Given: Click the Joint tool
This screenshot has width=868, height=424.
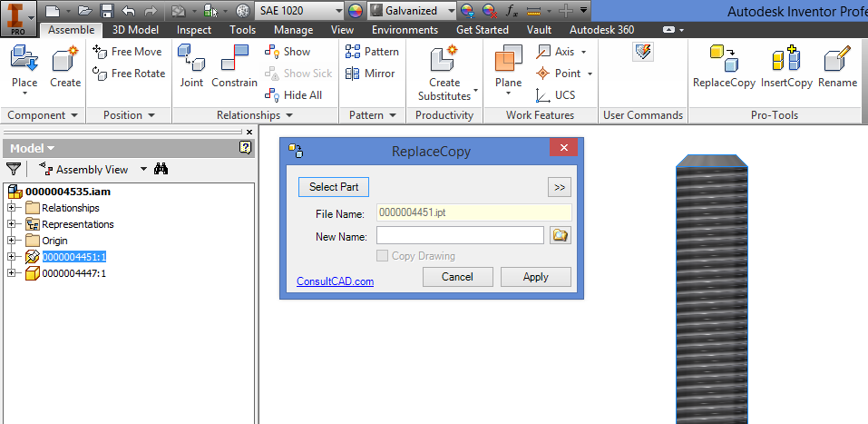Looking at the screenshot, I should point(191,66).
